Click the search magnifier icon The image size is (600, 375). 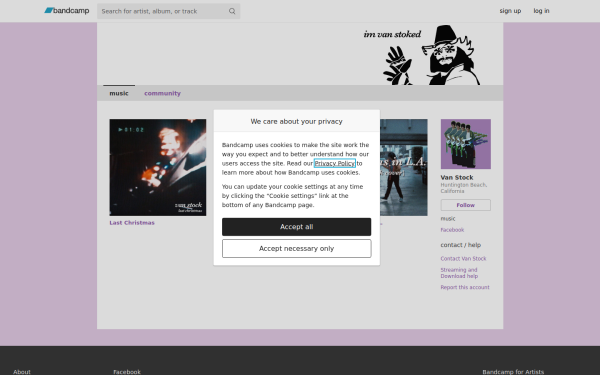point(232,11)
